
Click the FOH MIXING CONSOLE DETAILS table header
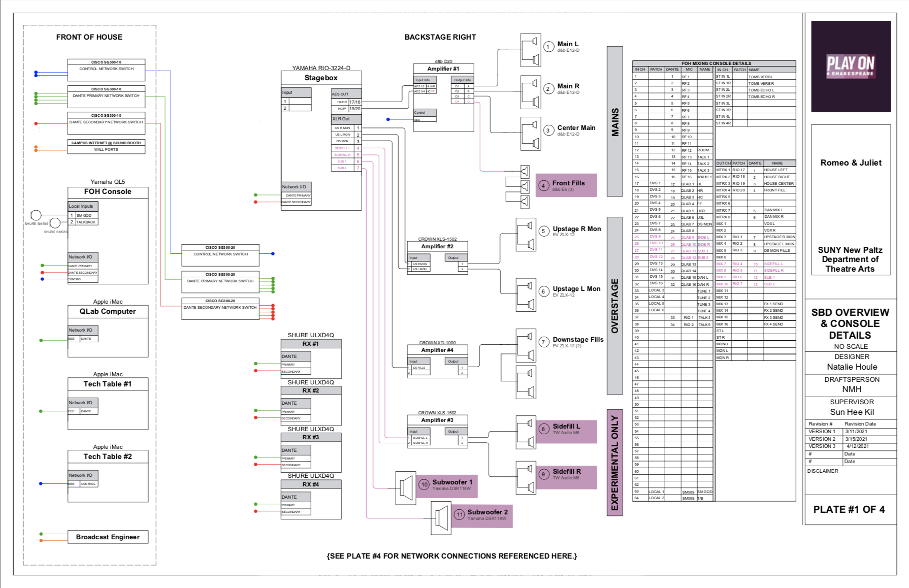pyautogui.click(x=714, y=63)
